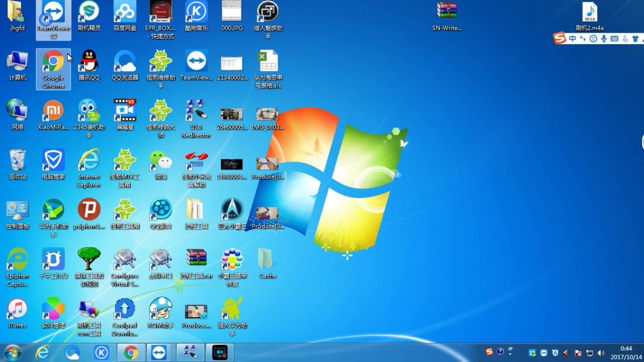Toggle Sogou punctuation mode button
The image size is (644, 362).
pyautogui.click(x=583, y=39)
